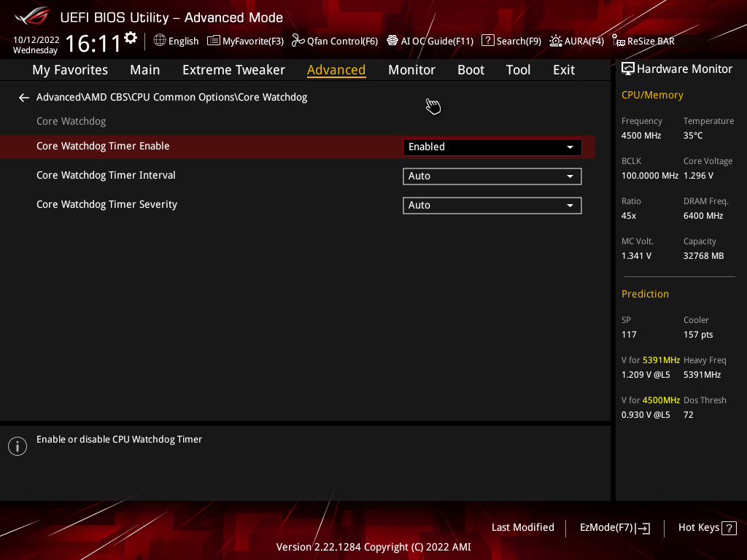Click the 1.296 V core voltage value

(698, 176)
